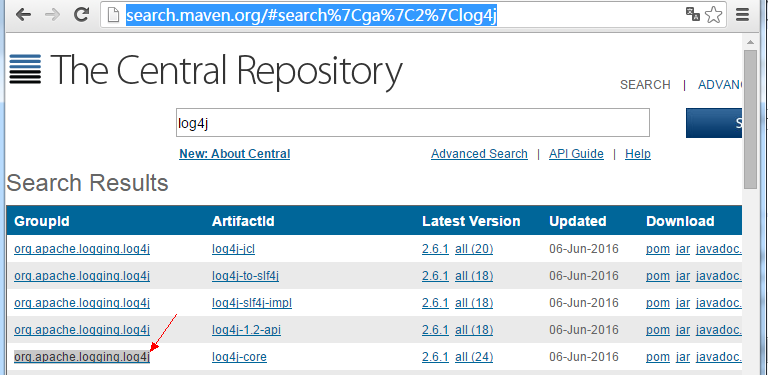Open the Advanced Search link
This screenshot has height=375, width=768.
(x=479, y=154)
